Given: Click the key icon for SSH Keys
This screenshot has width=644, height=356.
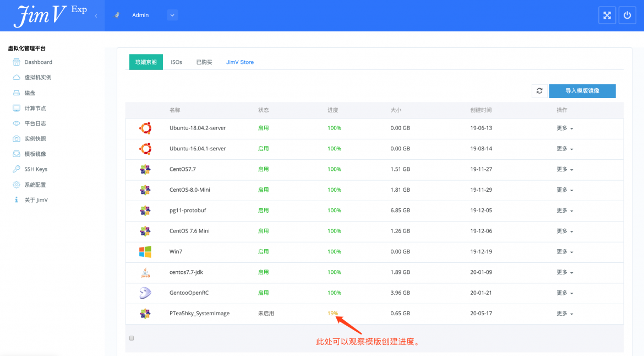Looking at the screenshot, I should point(17,169).
